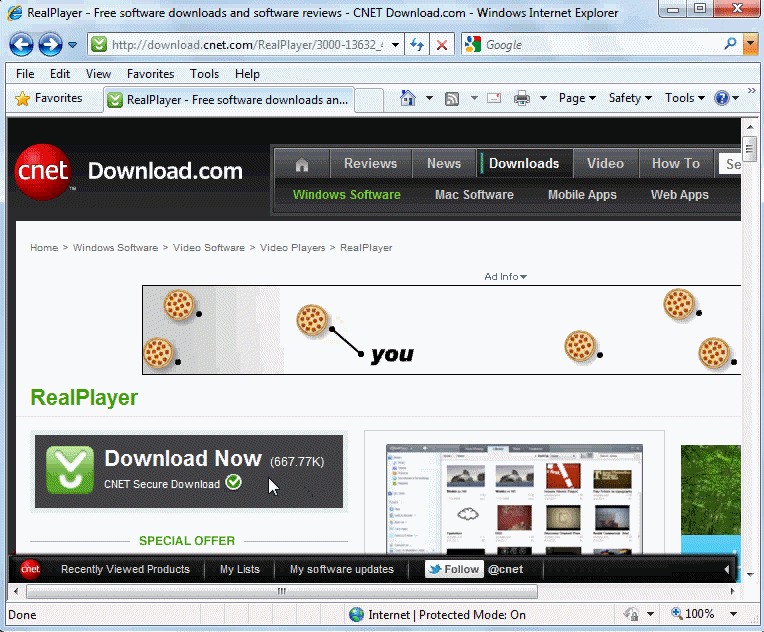This screenshot has width=764, height=632.
Task: Open the Downloads navigation tab
Action: [x=524, y=164]
